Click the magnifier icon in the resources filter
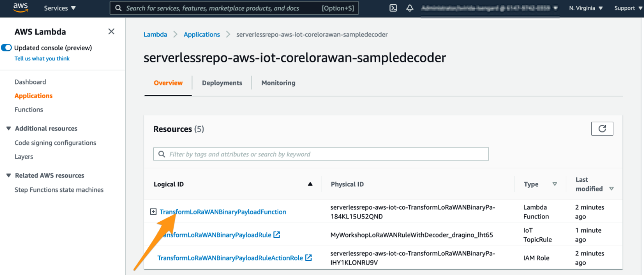The height and width of the screenshot is (275, 644). 162,154
